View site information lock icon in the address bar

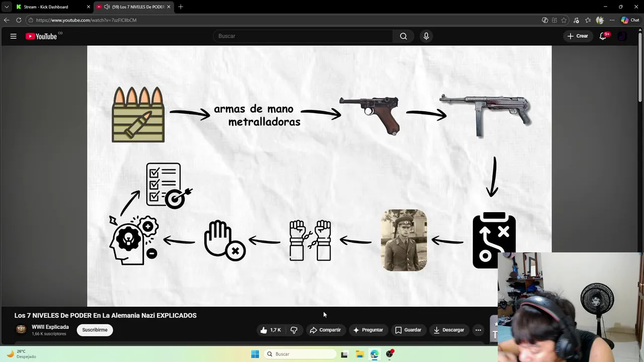pyautogui.click(x=31, y=20)
